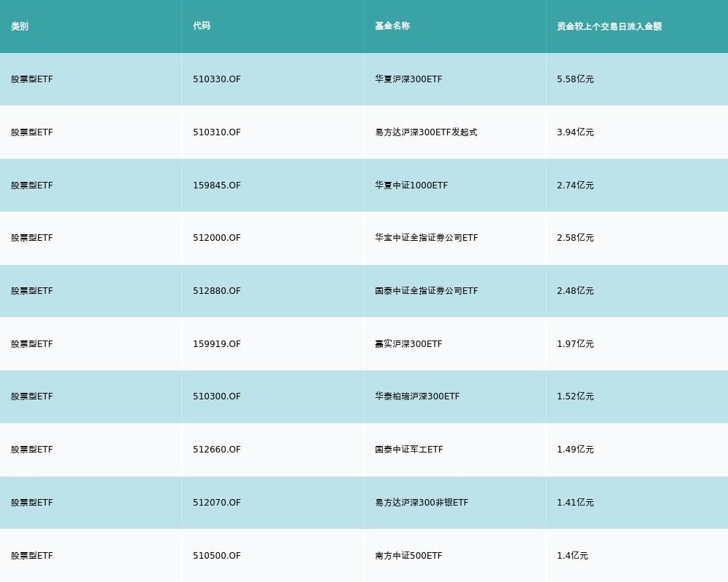Select fund name 国泰中证全指证券公司ETF

(426, 291)
